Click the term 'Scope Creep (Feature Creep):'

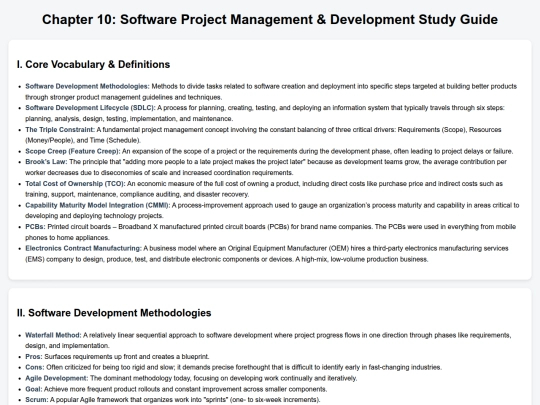(x=73, y=151)
